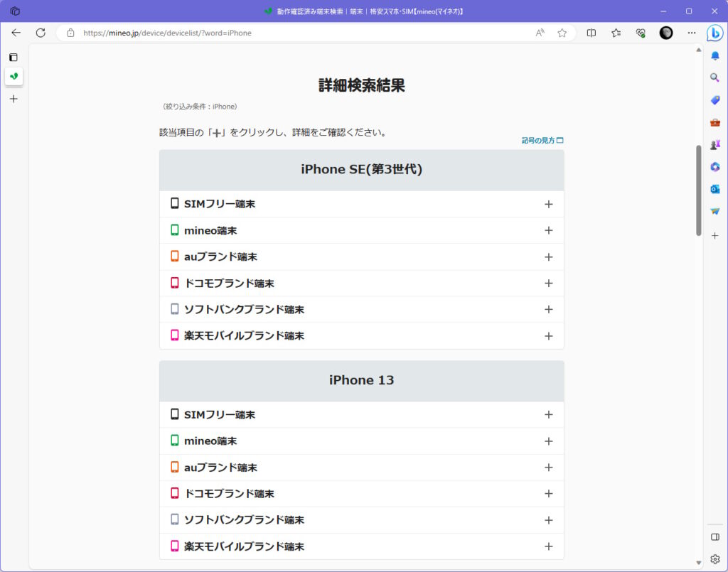This screenshot has width=728, height=572.
Task: Open sidebar notifications bell
Action: pyautogui.click(x=715, y=55)
